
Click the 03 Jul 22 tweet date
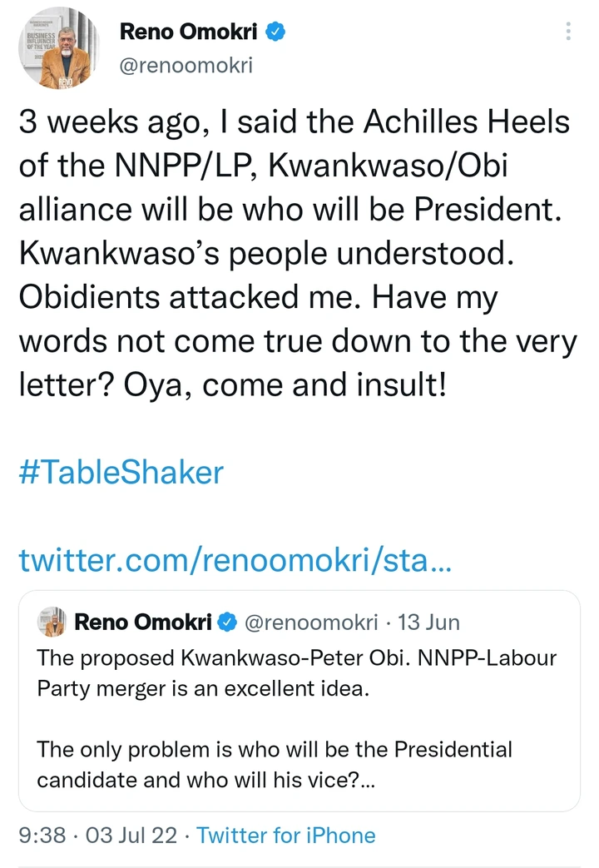pyautogui.click(x=131, y=835)
